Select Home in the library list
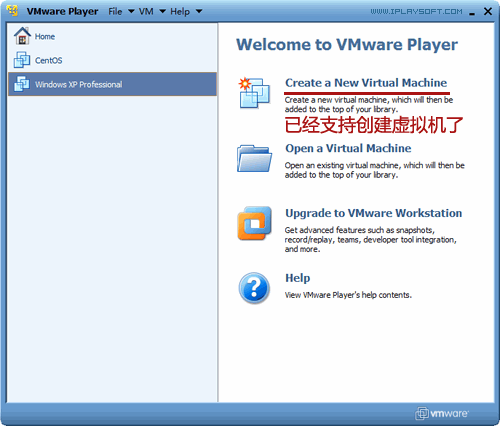The image size is (500, 426). pyautogui.click(x=112, y=36)
